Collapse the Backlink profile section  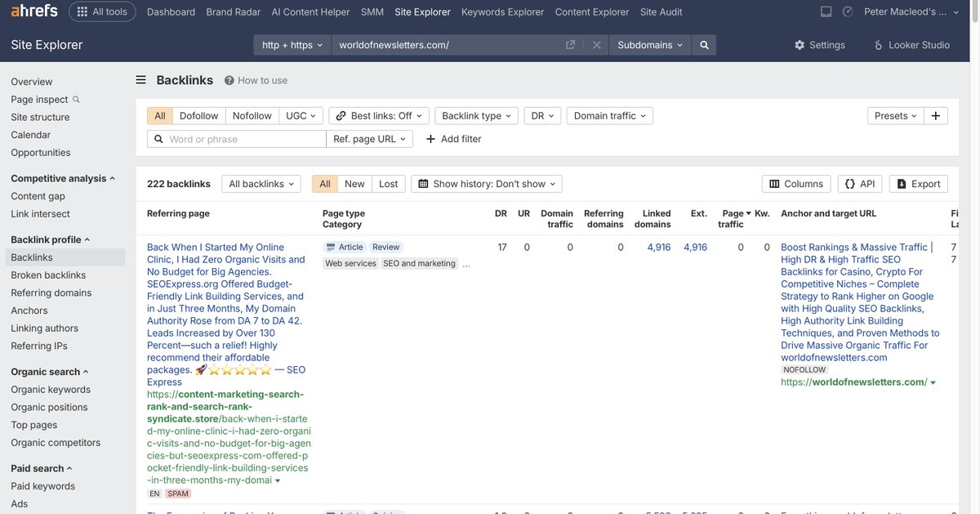click(51, 239)
